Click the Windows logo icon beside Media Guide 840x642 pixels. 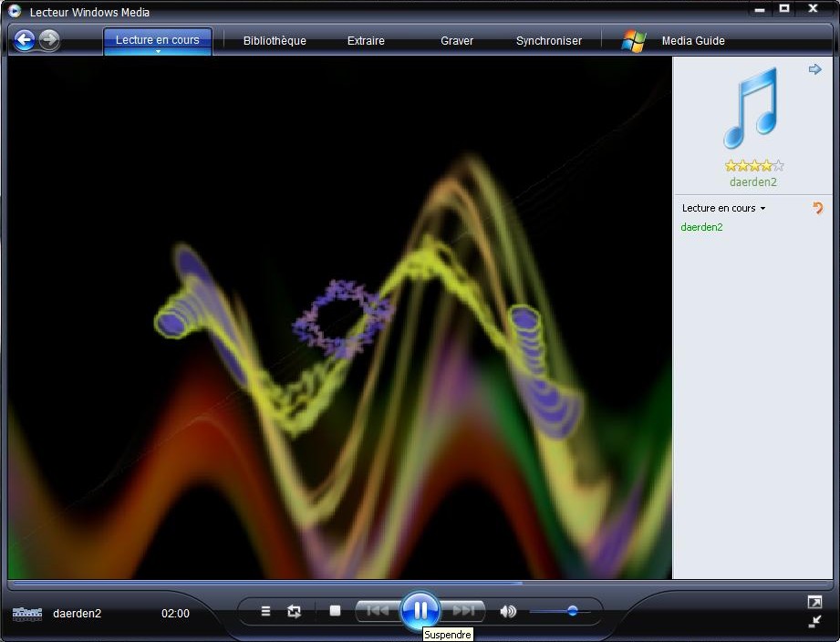click(634, 41)
